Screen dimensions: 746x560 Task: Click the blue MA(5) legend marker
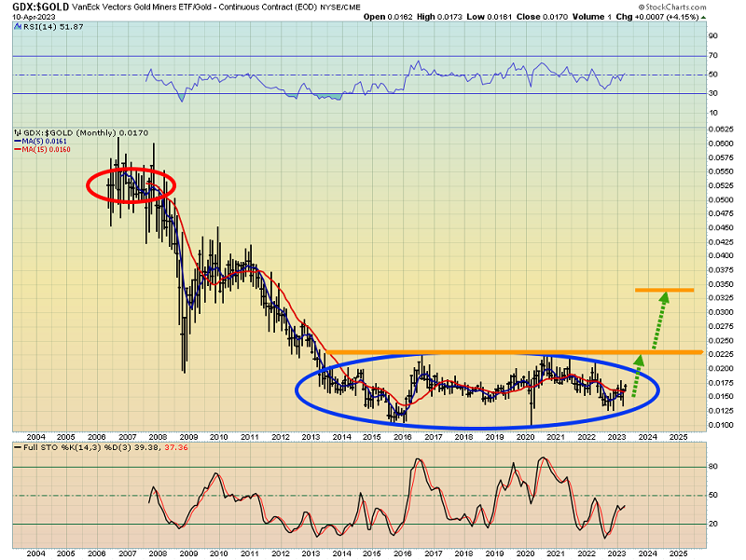click(16, 142)
